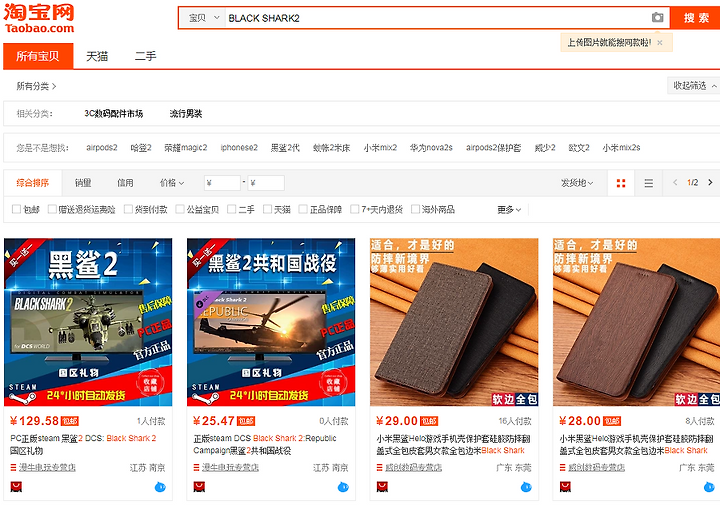Image resolution: width=720 pixels, height=505 pixels.
Task: Open the 宝贝 search type dropdown
Action: point(202,18)
